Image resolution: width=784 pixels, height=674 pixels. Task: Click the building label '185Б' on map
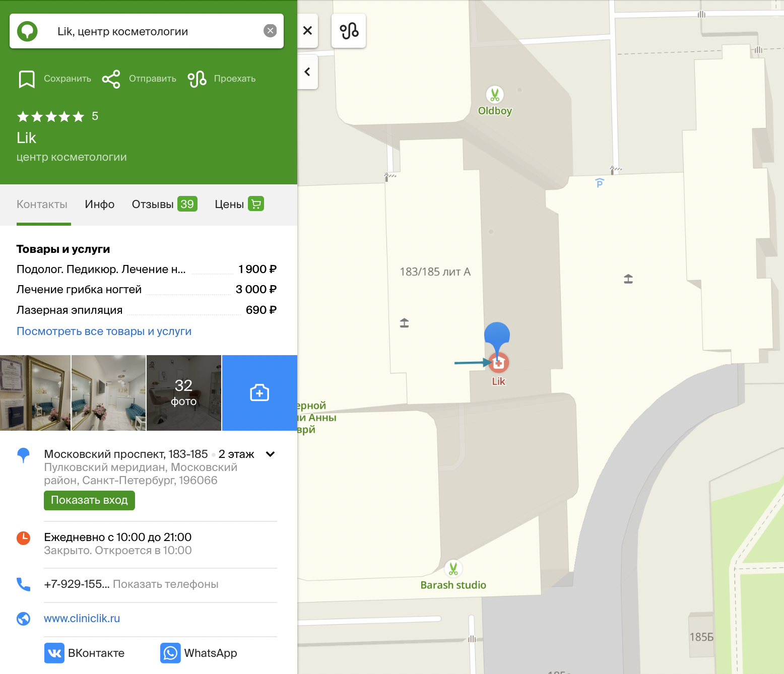point(701,637)
